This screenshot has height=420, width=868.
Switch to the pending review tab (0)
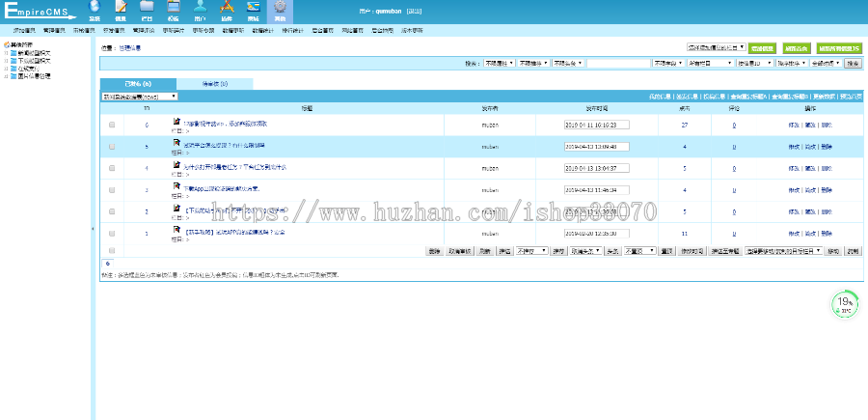pyautogui.click(x=215, y=84)
